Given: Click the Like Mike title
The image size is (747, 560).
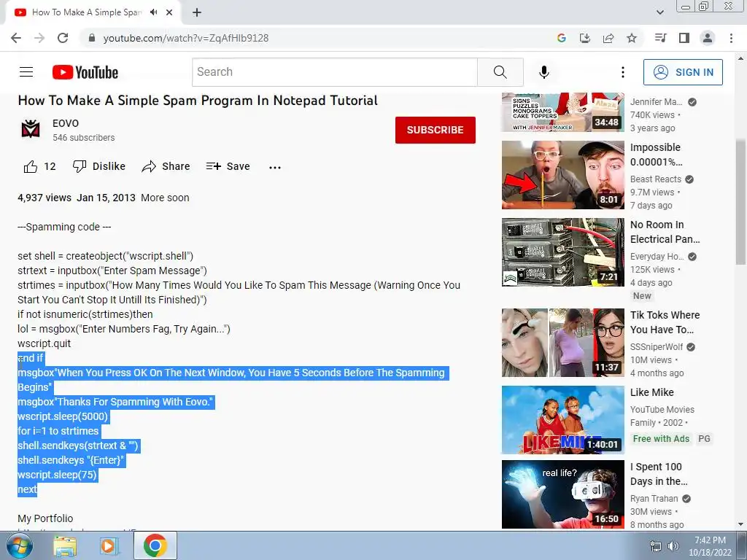Looking at the screenshot, I should (651, 392).
